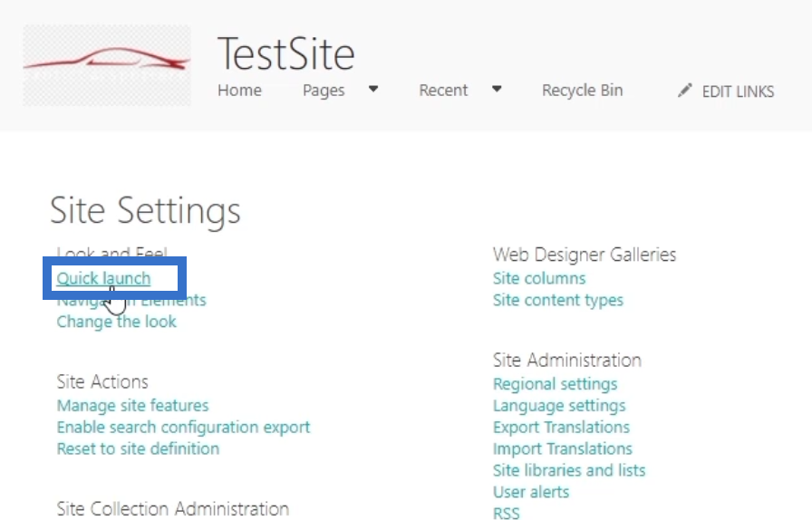Expand the Pages dropdown arrow

[x=372, y=89]
